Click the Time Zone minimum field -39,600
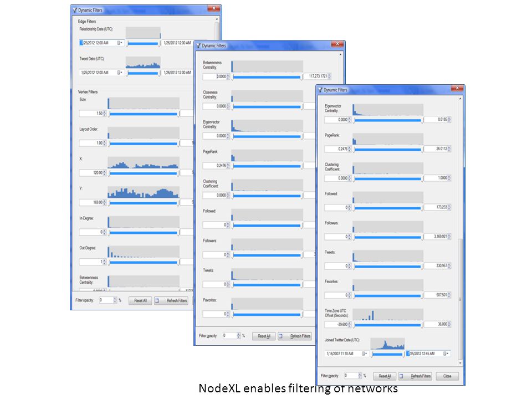 click(x=336, y=324)
